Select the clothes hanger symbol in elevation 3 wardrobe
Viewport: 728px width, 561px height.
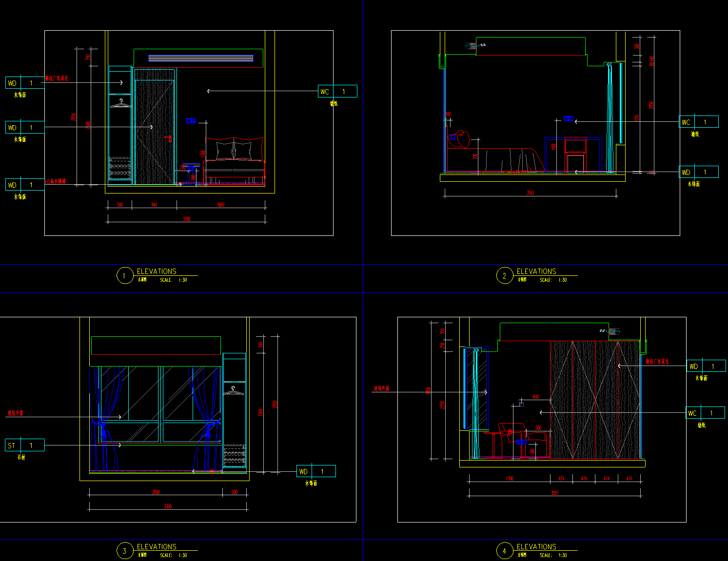(x=234, y=390)
